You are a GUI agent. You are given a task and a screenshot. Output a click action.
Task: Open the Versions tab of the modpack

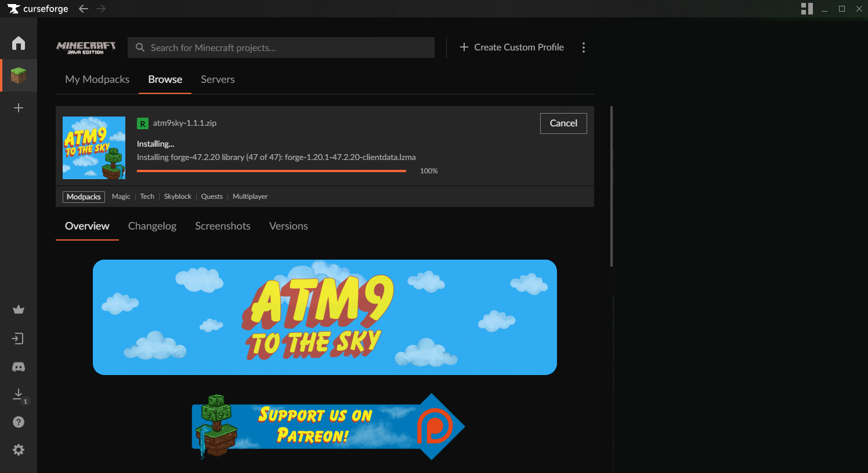(x=288, y=226)
